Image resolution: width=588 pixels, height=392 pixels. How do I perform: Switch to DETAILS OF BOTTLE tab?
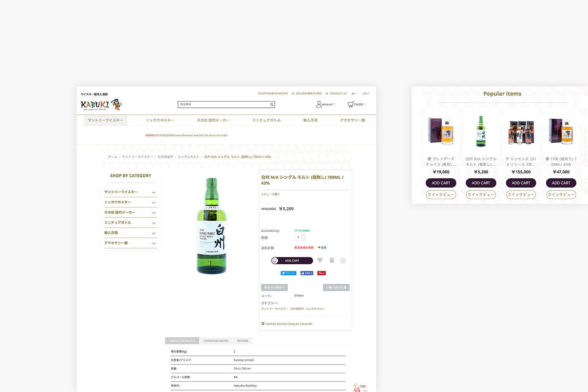[x=182, y=341]
